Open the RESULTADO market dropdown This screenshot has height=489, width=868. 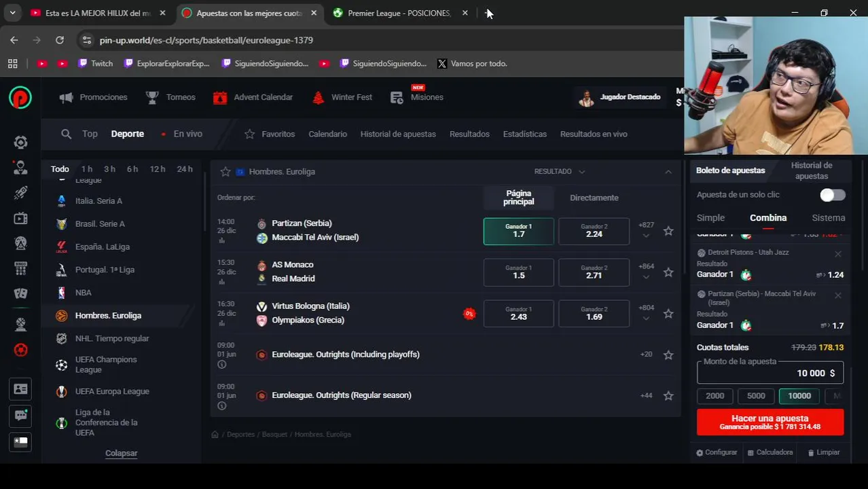560,172
